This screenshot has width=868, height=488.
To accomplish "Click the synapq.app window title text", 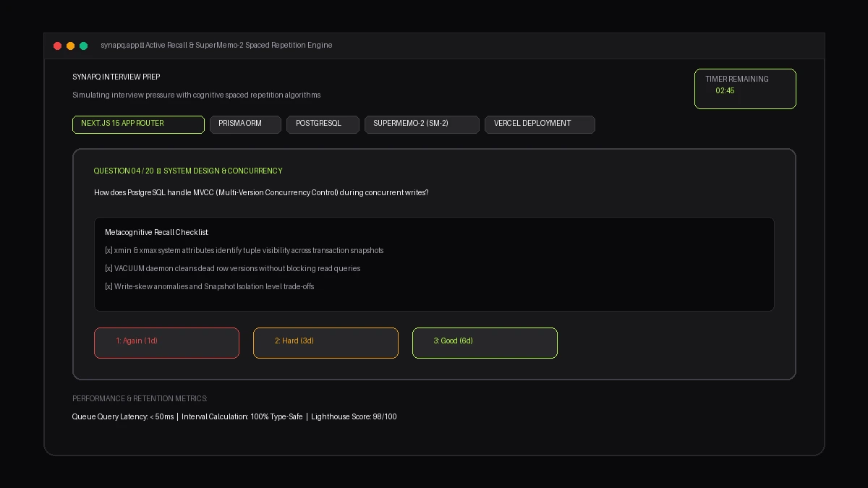I will (216, 45).
